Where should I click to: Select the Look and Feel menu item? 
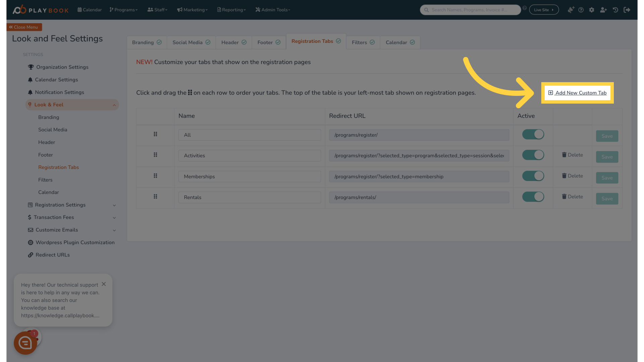[49, 105]
